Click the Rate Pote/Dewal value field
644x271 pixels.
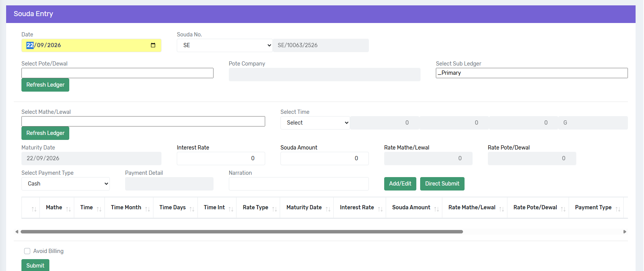(x=532, y=158)
